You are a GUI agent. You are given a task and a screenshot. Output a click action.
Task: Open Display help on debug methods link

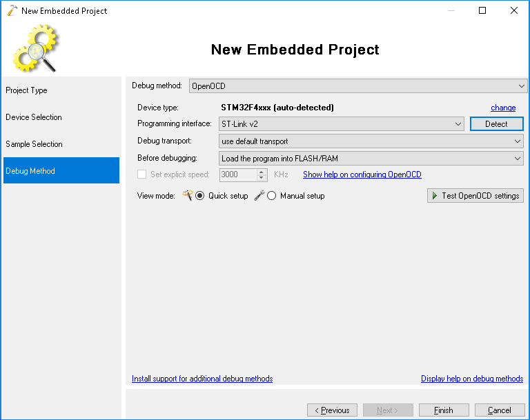coord(472,379)
